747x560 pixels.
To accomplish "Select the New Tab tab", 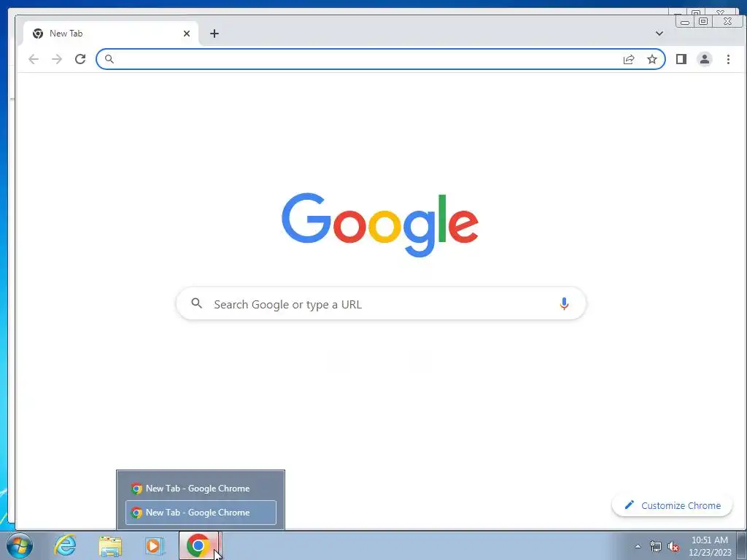I will 111,34.
